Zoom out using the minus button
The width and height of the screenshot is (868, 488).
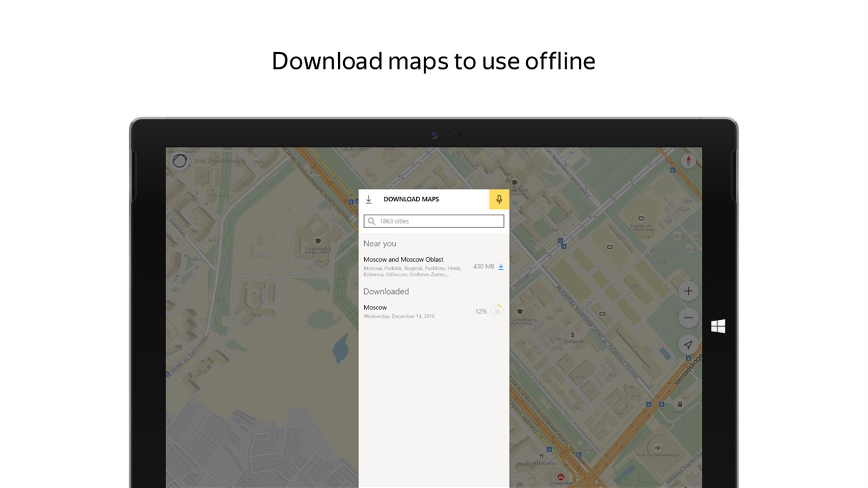click(688, 317)
